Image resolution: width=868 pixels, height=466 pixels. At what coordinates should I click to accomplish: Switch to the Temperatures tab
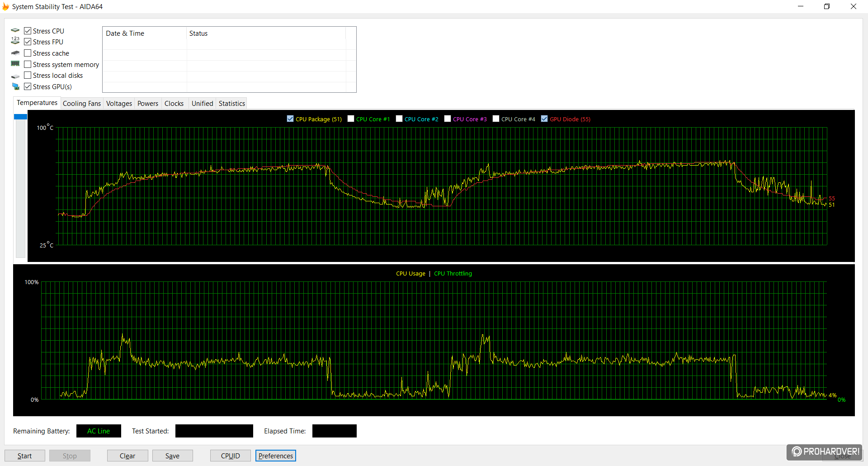tap(37, 103)
